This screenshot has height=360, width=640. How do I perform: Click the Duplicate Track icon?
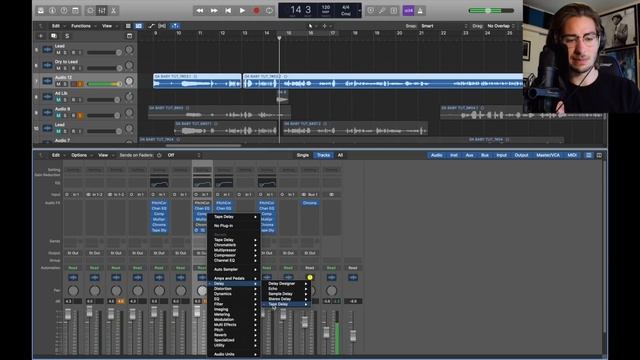53,36
